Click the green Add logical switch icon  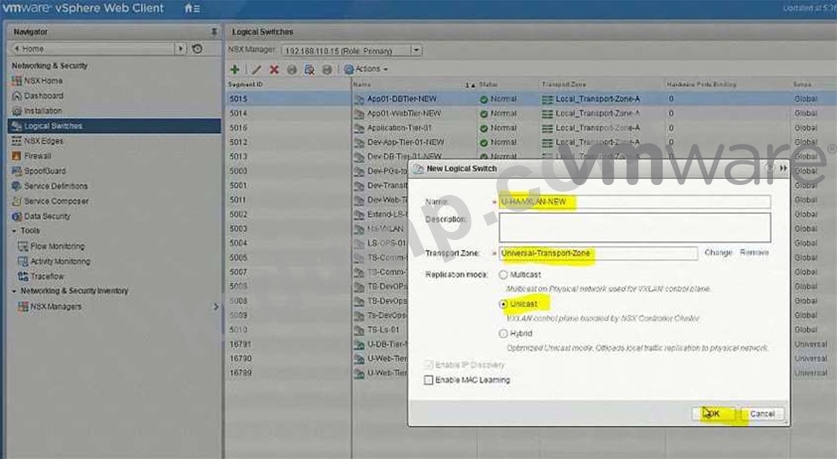coord(234,69)
